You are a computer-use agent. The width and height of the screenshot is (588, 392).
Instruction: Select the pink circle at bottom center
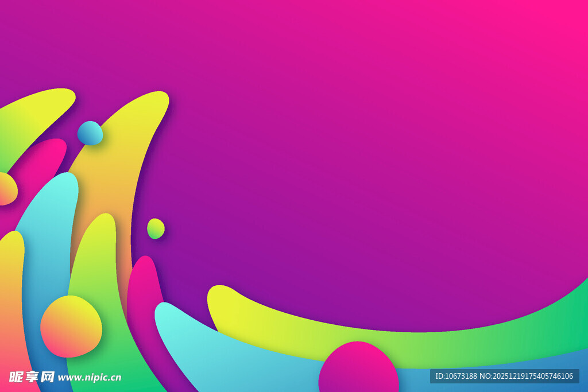click(x=358, y=368)
